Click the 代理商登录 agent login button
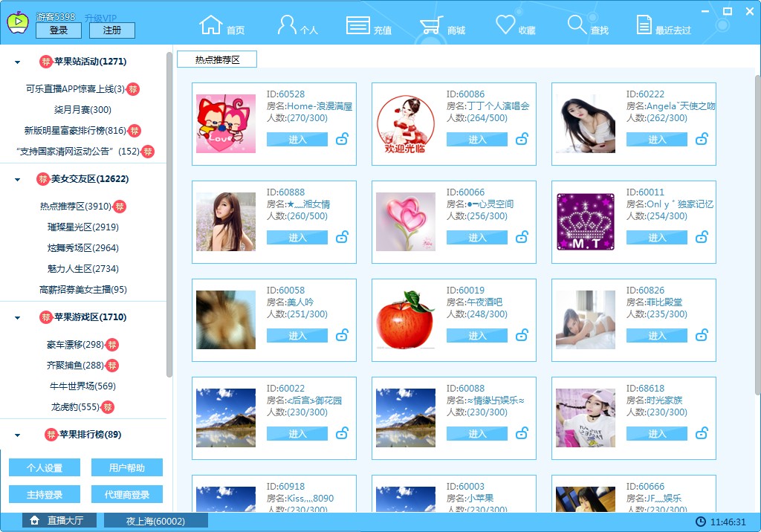Image resolution: width=761 pixels, height=532 pixels. (126, 494)
